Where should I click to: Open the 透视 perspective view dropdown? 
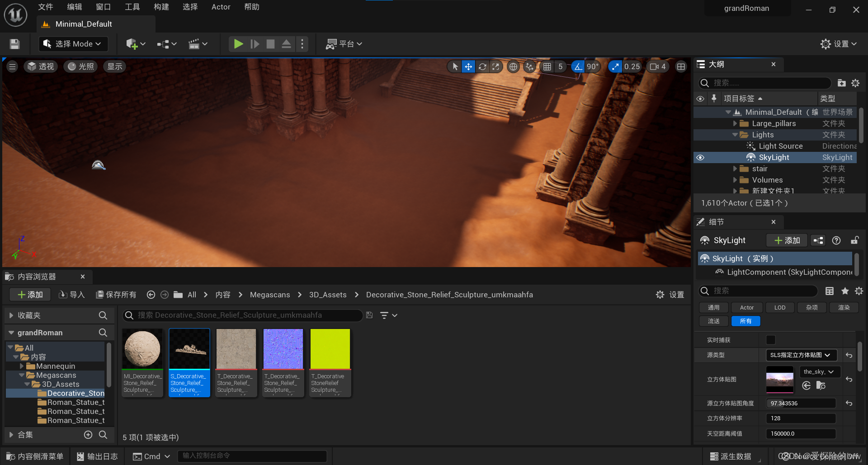pyautogui.click(x=40, y=67)
